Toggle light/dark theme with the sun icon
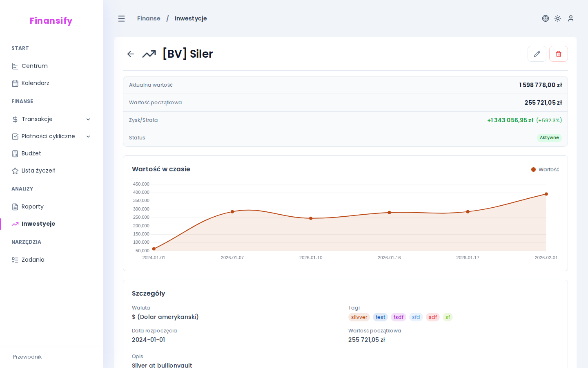This screenshot has width=588, height=368. pos(558,18)
